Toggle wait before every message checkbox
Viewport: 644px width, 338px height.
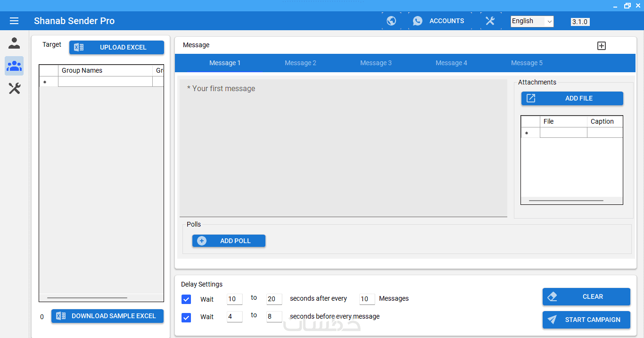click(186, 317)
